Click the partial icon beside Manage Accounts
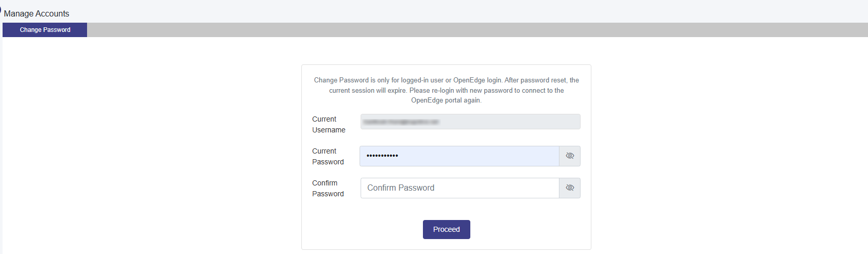 (x=1, y=10)
